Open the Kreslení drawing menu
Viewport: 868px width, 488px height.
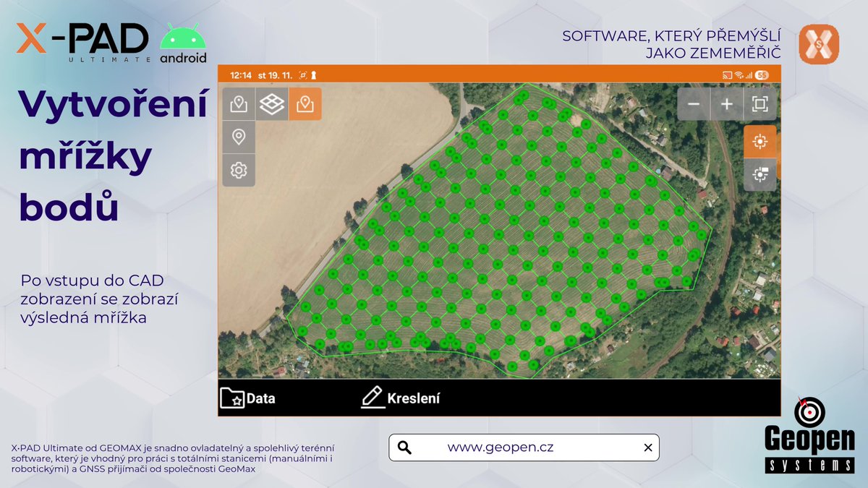tap(401, 398)
